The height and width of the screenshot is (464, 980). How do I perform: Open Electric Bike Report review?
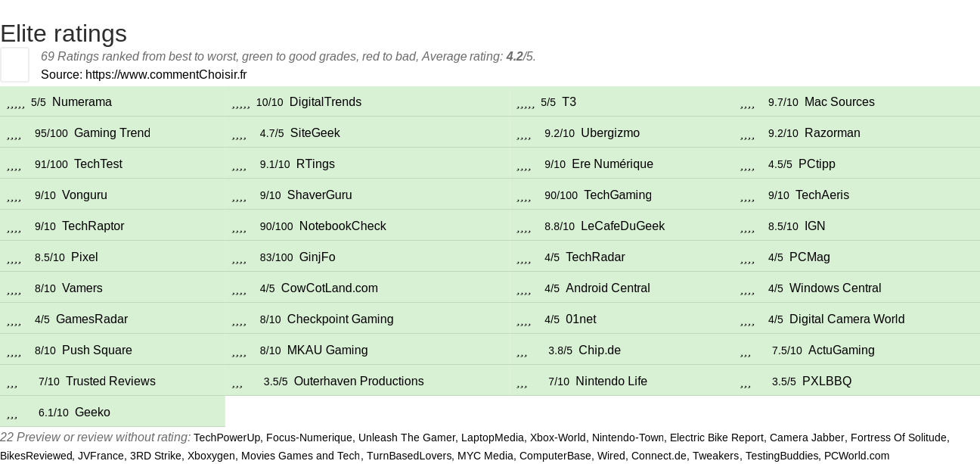[x=717, y=438]
